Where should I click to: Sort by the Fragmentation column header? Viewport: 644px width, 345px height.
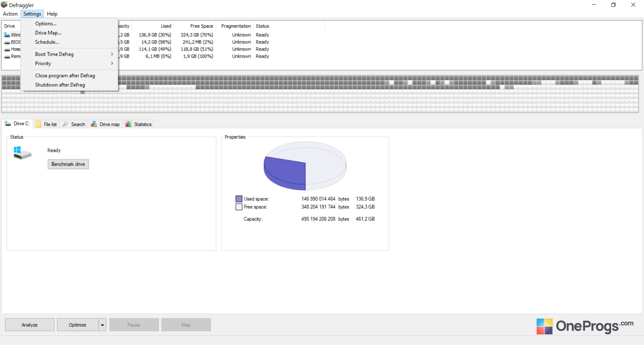coord(235,26)
